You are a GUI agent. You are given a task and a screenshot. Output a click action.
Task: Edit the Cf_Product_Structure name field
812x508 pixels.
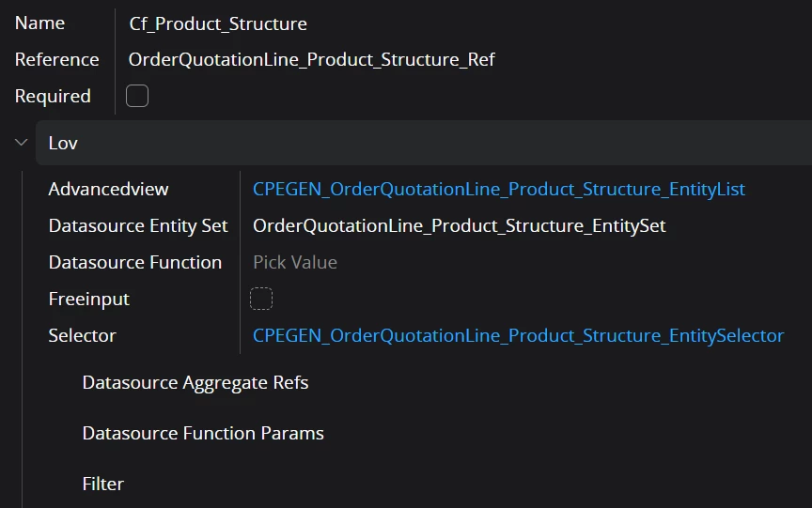pyautogui.click(x=218, y=23)
